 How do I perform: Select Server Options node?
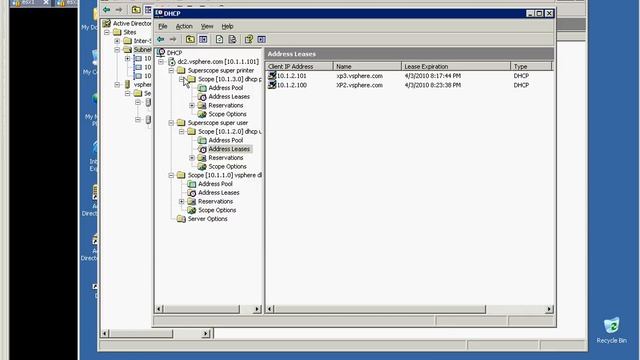coord(207,219)
